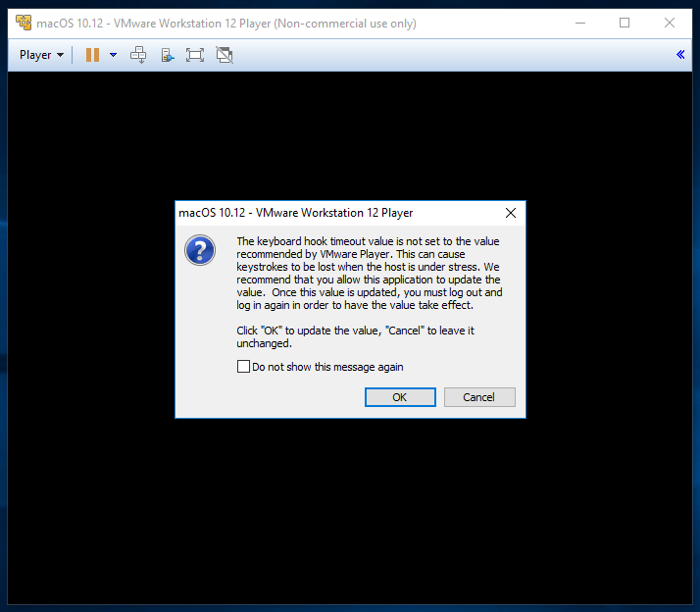
Task: Click Cancel to leave value unchanged
Action: (479, 397)
